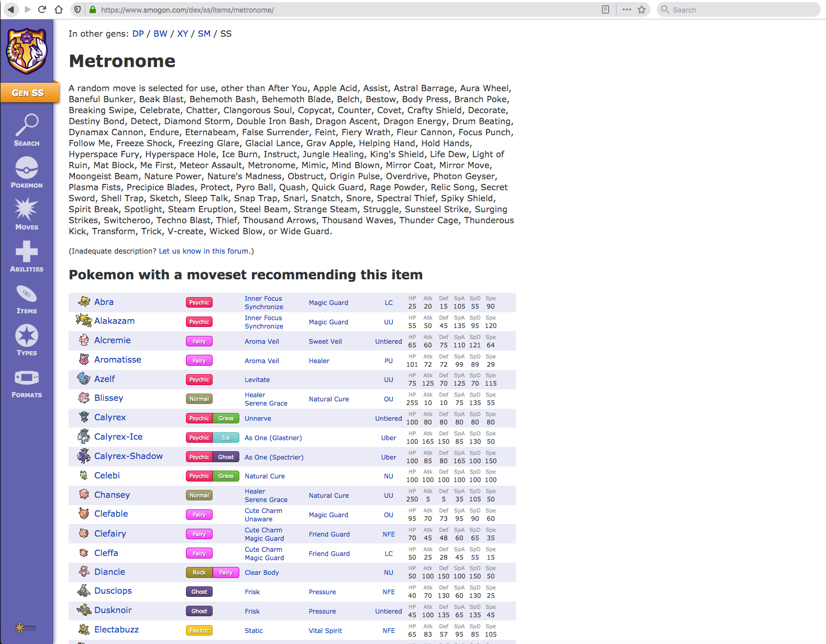Click the Fairy type badge for Aromatisse
826x644 pixels.
tap(199, 361)
